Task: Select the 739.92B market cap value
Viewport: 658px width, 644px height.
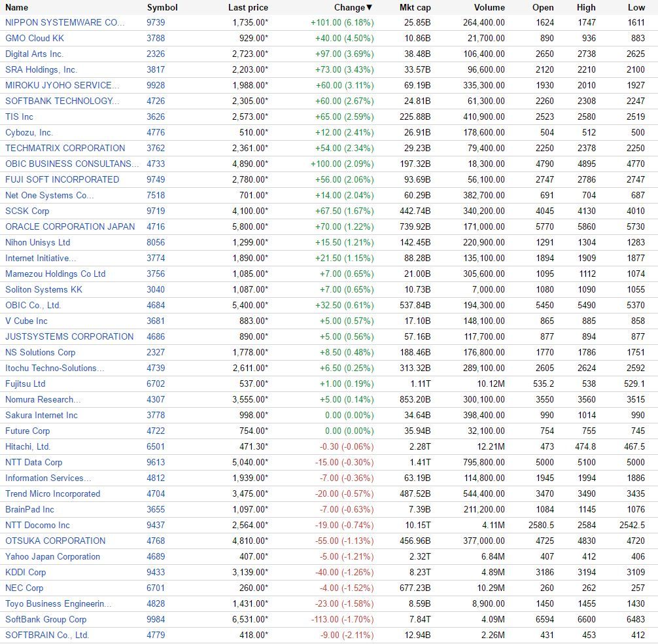Action: (x=415, y=226)
